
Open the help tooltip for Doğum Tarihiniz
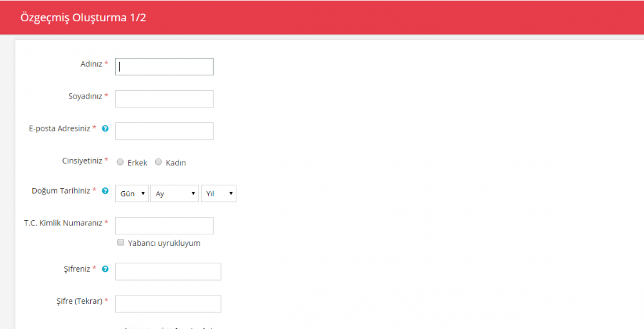pos(105,191)
